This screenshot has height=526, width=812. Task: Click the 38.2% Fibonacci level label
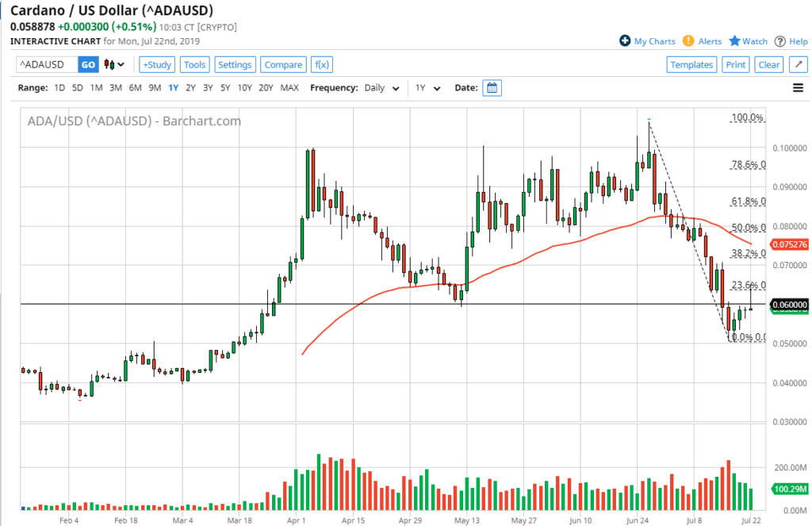749,253
